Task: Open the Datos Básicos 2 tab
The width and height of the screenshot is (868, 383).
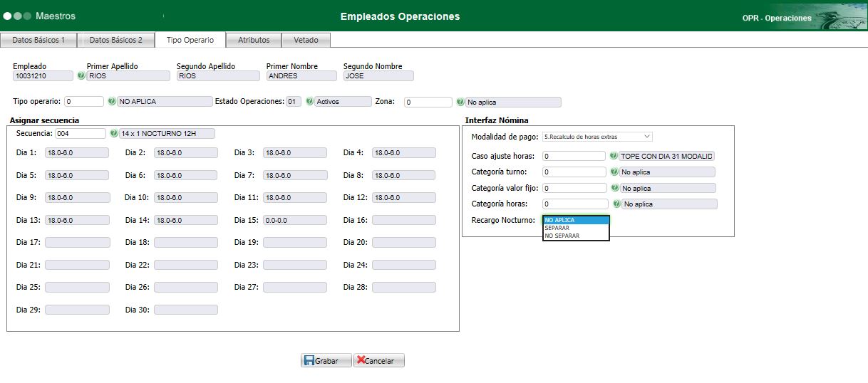Action: (x=116, y=40)
